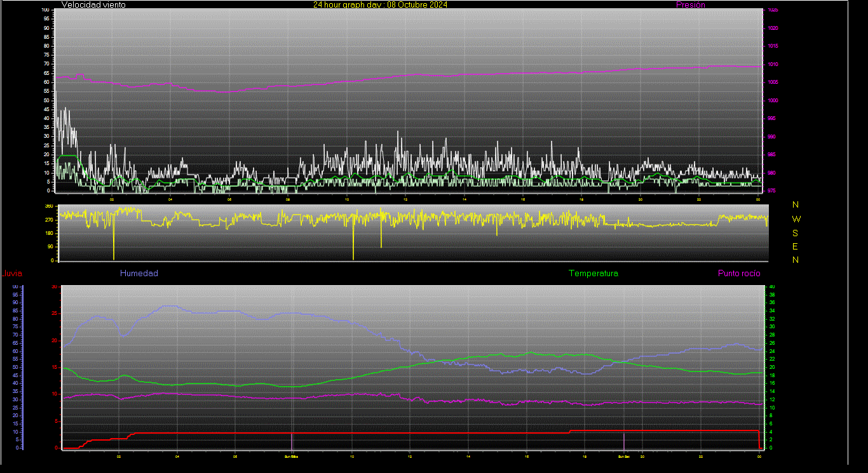Click the 'Sun Rise' label on the bottom time axis

point(291,456)
